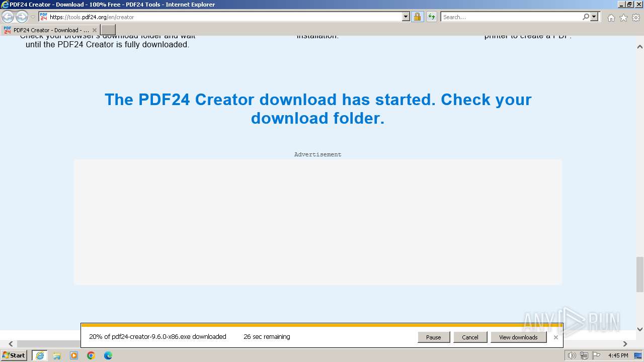The height and width of the screenshot is (362, 644).
Task: Click the browser Forward arrow button
Action: click(x=22, y=17)
